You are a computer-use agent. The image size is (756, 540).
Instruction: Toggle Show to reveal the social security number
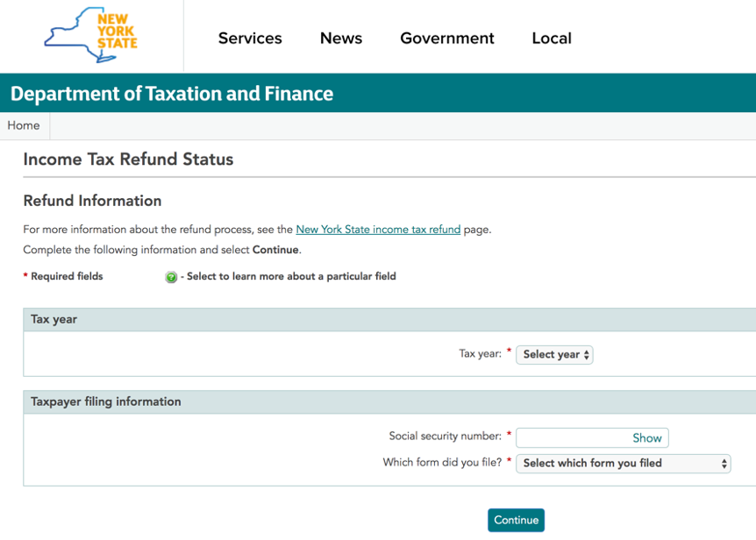(646, 437)
